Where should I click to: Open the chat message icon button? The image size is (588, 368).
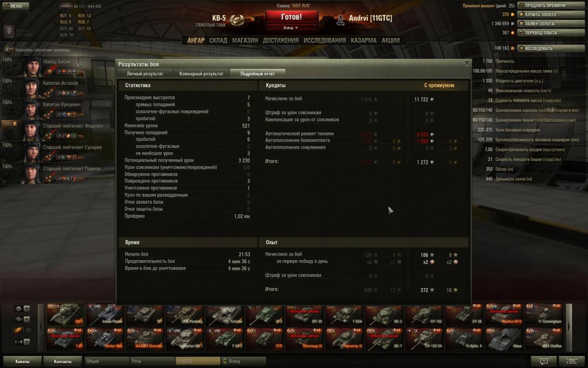[x=544, y=362]
